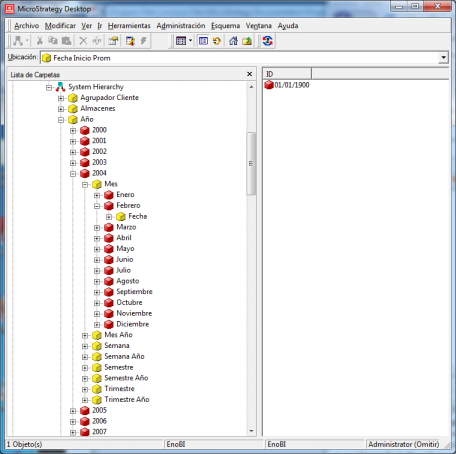
Task: Expand the Fecha node under Febrero
Action: coord(109,217)
